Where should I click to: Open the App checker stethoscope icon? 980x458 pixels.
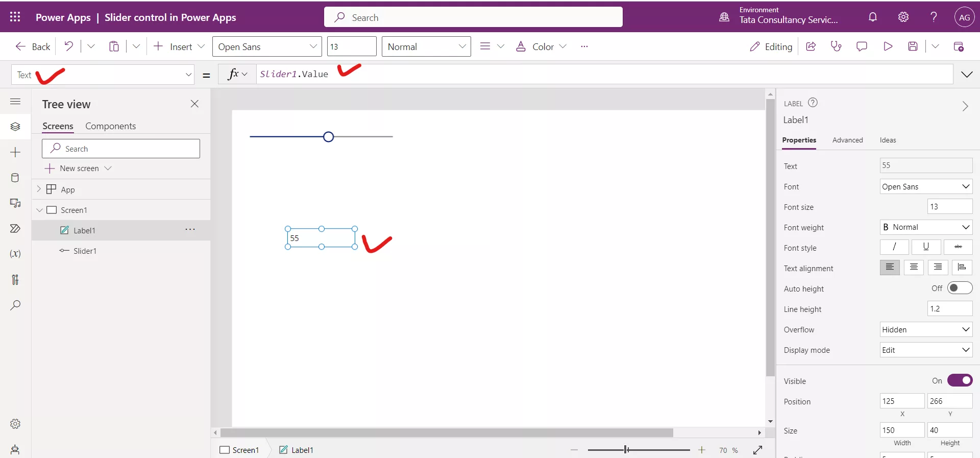(836, 46)
